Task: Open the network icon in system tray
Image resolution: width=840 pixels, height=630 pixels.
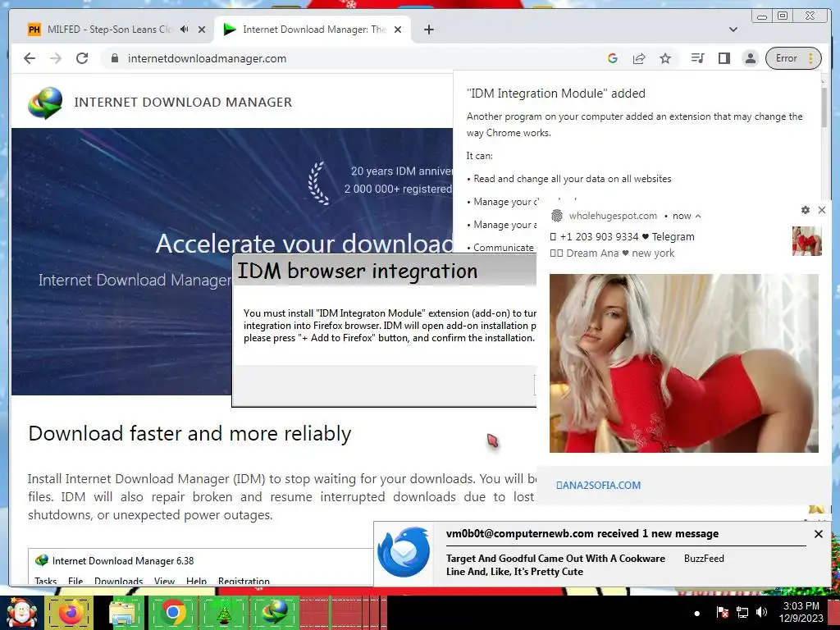Action: coord(742,612)
